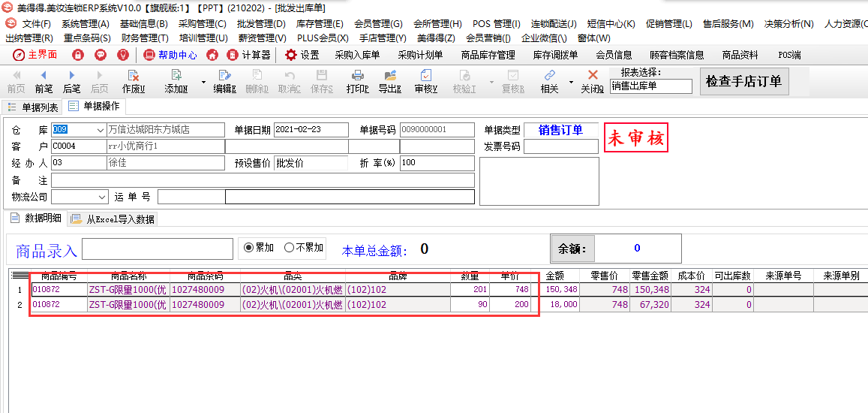Click the 商品录入 input field
The height and width of the screenshot is (413, 868).
pos(158,249)
